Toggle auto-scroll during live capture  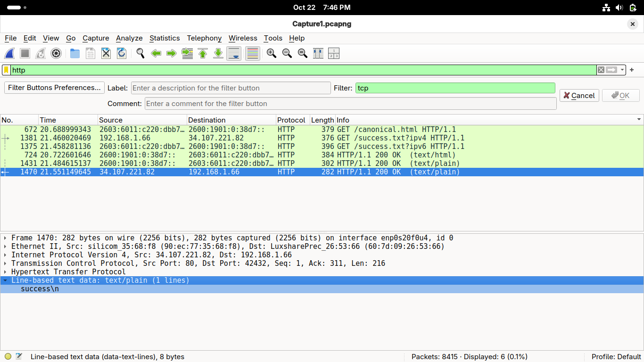coord(234,54)
